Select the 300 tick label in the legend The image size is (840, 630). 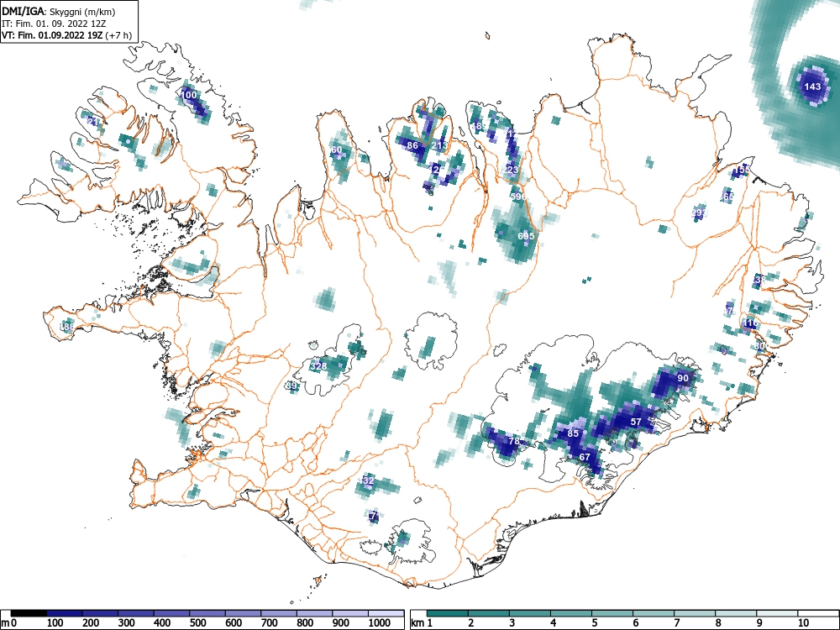(126, 623)
